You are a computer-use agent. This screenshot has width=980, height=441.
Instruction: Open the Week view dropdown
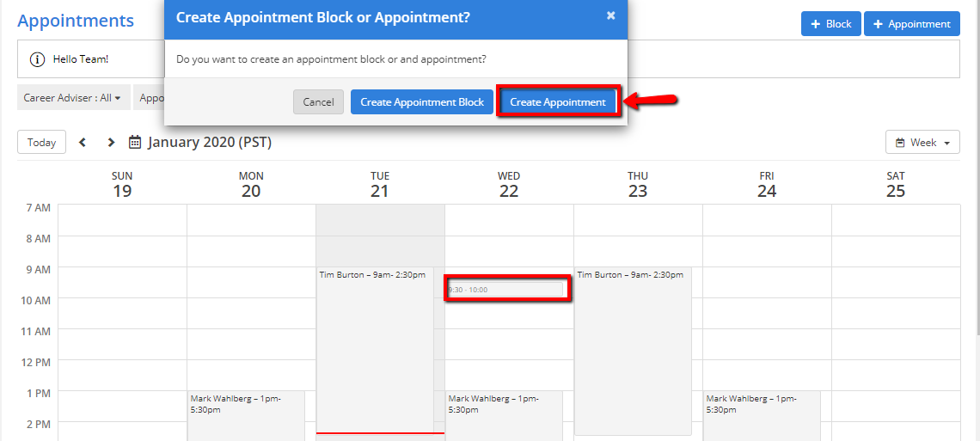[x=922, y=143]
